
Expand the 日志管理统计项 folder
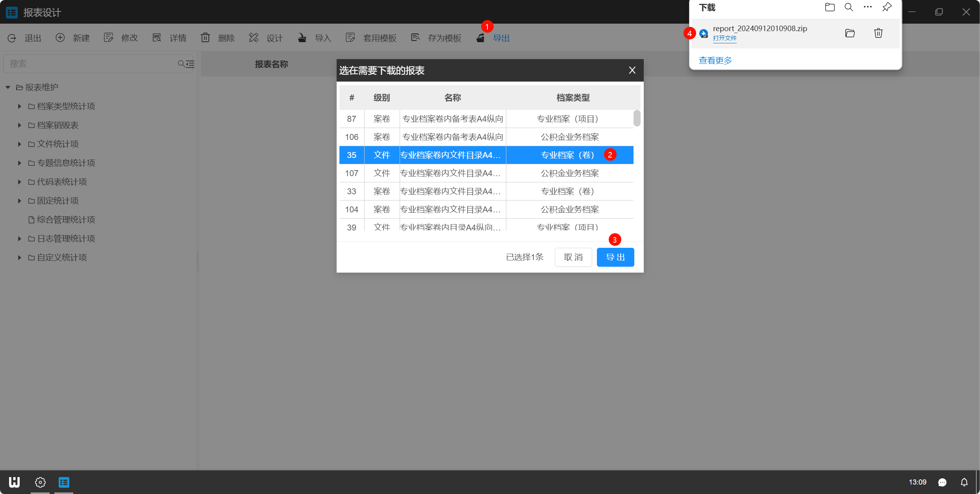click(19, 239)
